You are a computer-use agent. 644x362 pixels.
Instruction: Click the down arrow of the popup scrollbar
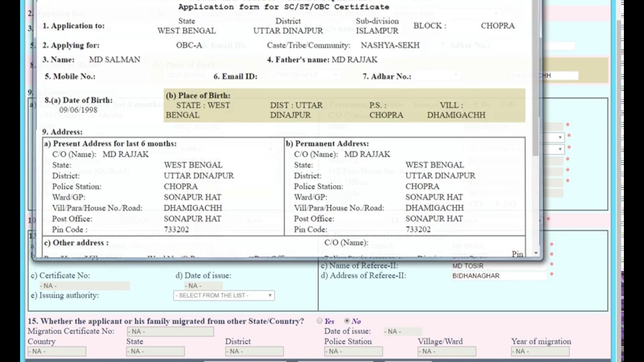click(536, 253)
